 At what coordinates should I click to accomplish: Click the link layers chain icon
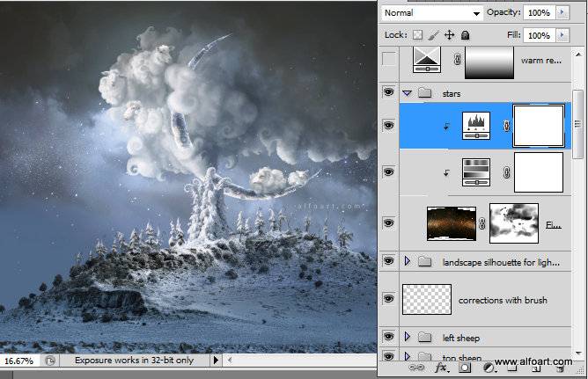point(416,368)
